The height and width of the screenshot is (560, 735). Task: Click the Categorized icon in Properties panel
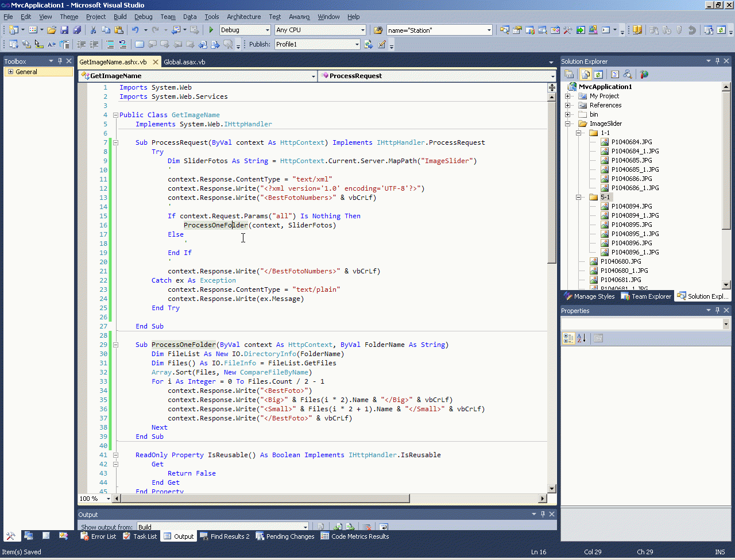click(x=568, y=338)
